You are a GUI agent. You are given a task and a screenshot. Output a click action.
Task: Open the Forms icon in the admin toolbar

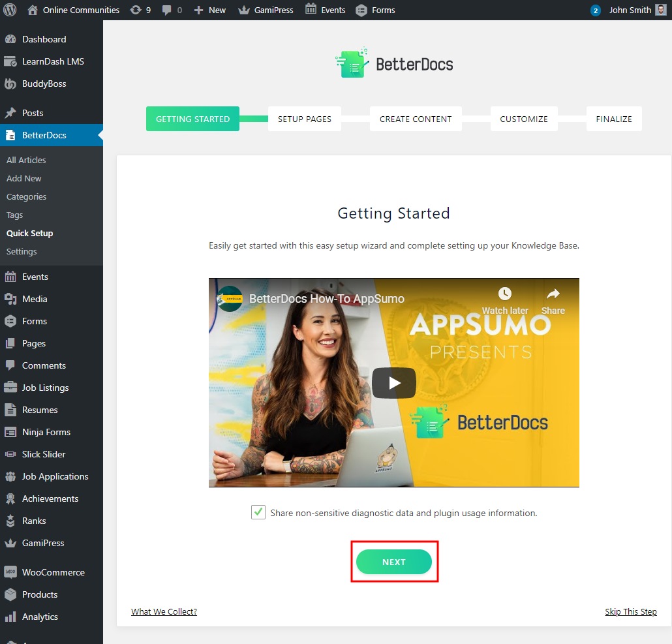coord(361,10)
